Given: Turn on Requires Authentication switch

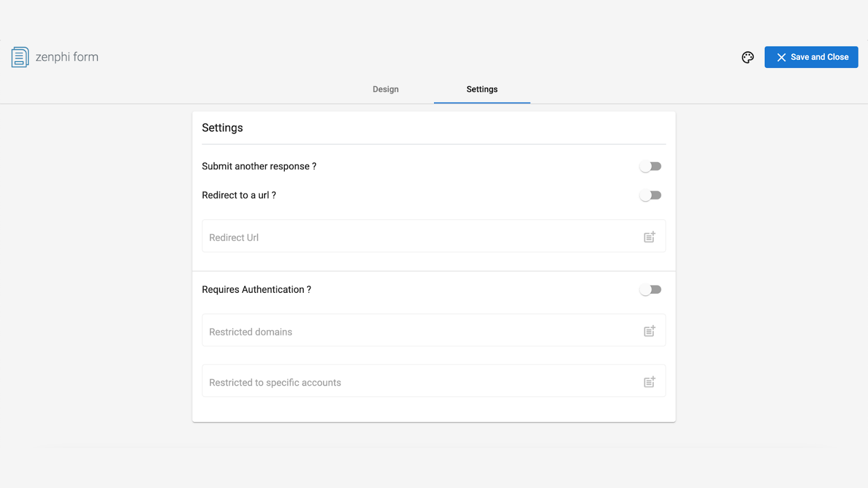Looking at the screenshot, I should 650,290.
